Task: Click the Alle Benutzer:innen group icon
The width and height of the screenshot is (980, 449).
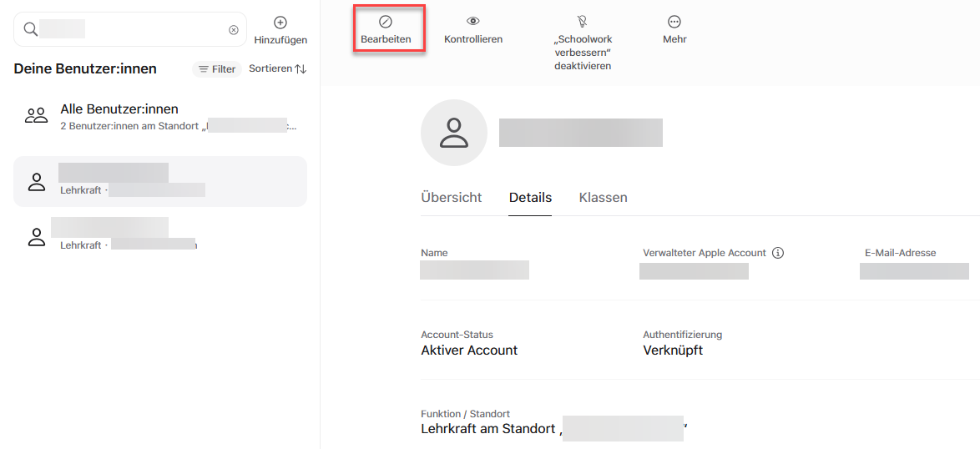Action: coord(37,116)
